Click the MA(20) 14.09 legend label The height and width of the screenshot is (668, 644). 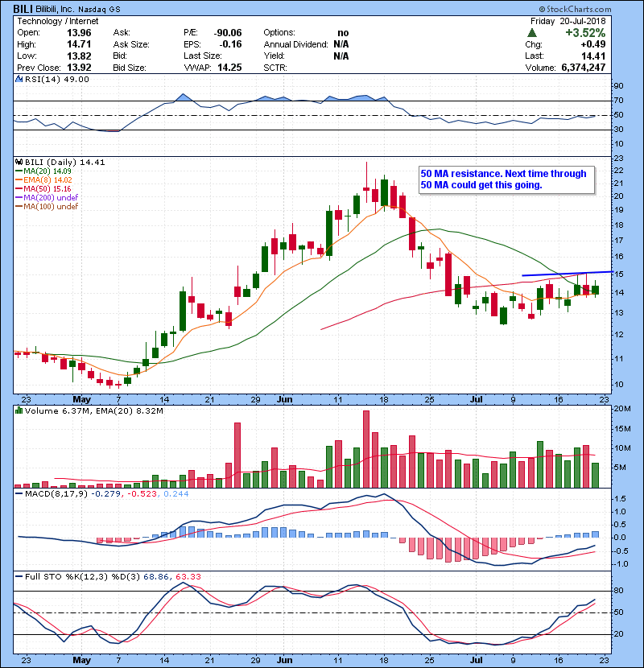[47, 171]
